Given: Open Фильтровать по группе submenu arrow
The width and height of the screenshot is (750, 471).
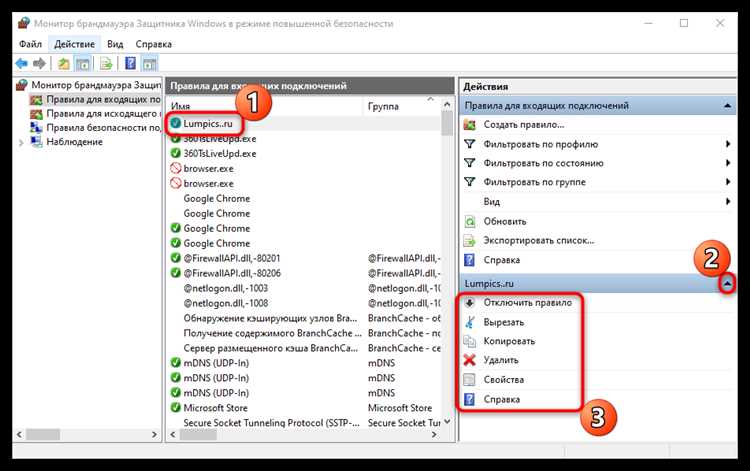Looking at the screenshot, I should (x=728, y=182).
